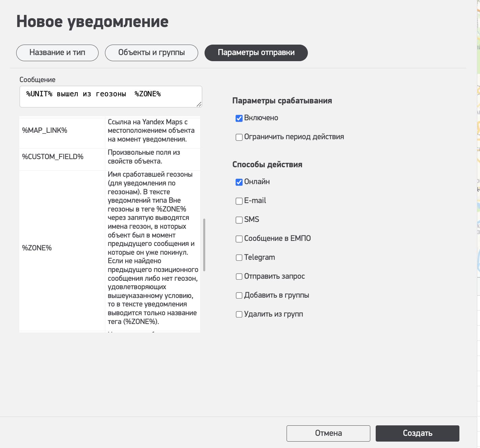Image resolution: width=480 pixels, height=448 pixels.
Task: Click the tag table vertical scrollbar
Action: tap(204, 245)
